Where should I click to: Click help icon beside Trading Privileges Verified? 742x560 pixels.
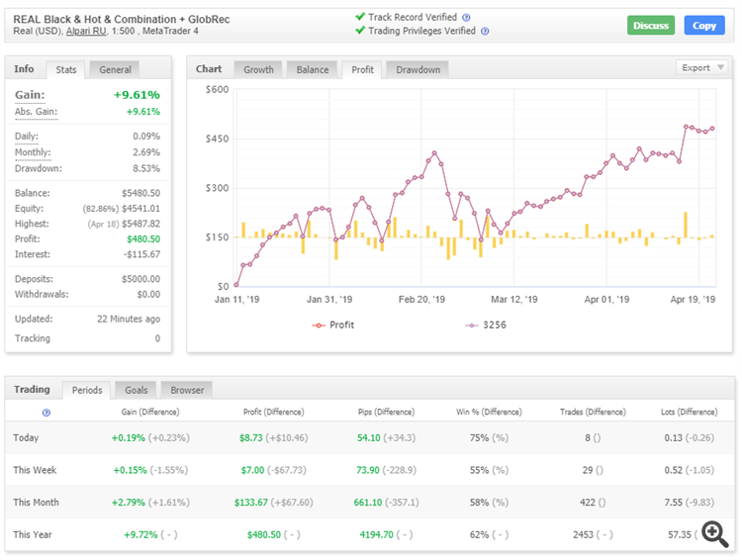[x=485, y=32]
